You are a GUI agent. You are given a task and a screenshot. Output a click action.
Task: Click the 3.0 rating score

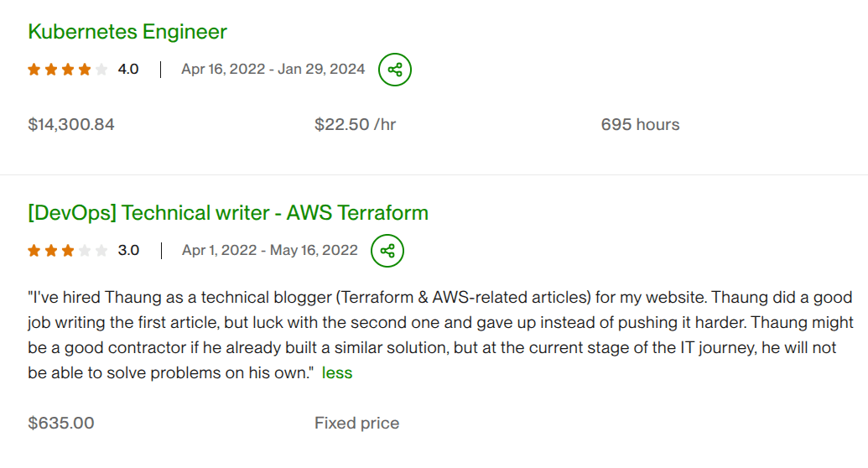[x=128, y=251]
